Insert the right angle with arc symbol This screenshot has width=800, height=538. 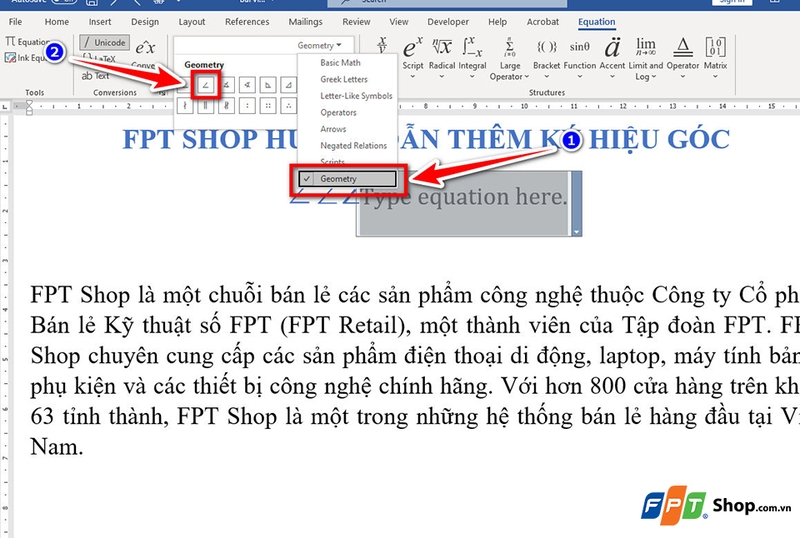point(268,85)
